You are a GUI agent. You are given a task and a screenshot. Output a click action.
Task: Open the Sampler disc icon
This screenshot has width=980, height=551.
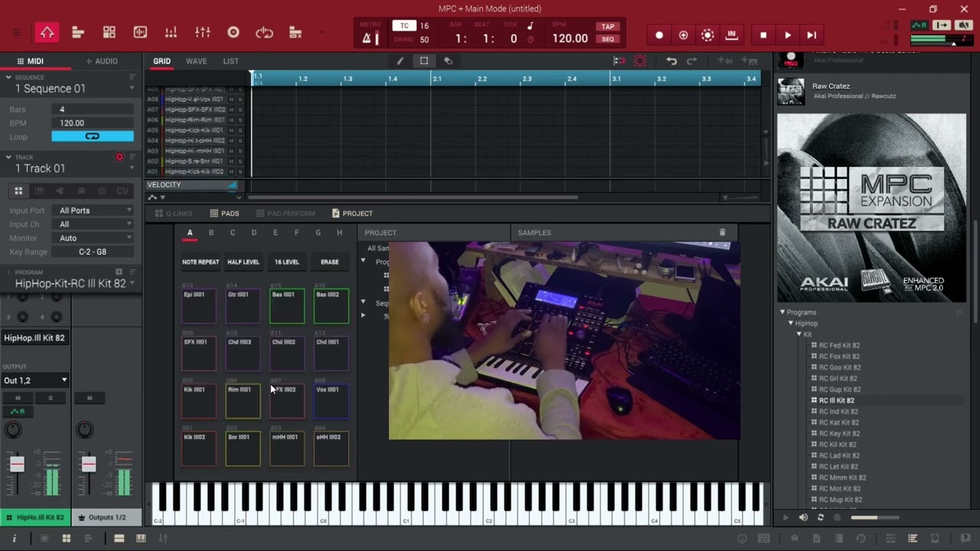click(234, 32)
